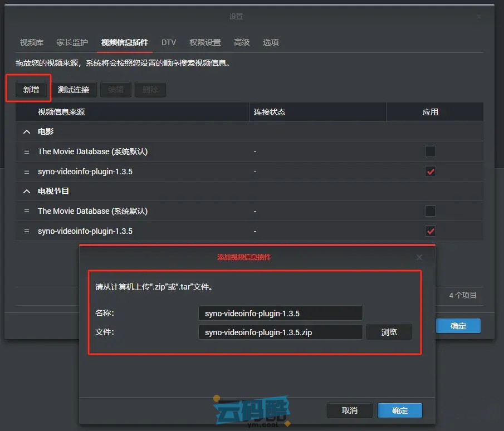The width and height of the screenshot is (504, 431).
Task: Enable The Movie Database checkbox under 电影
Action: pos(430,151)
